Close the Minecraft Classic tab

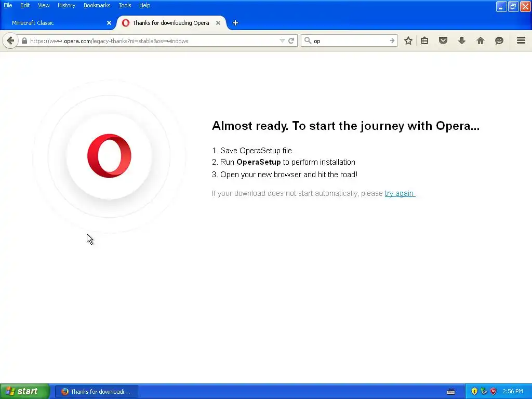(x=109, y=23)
